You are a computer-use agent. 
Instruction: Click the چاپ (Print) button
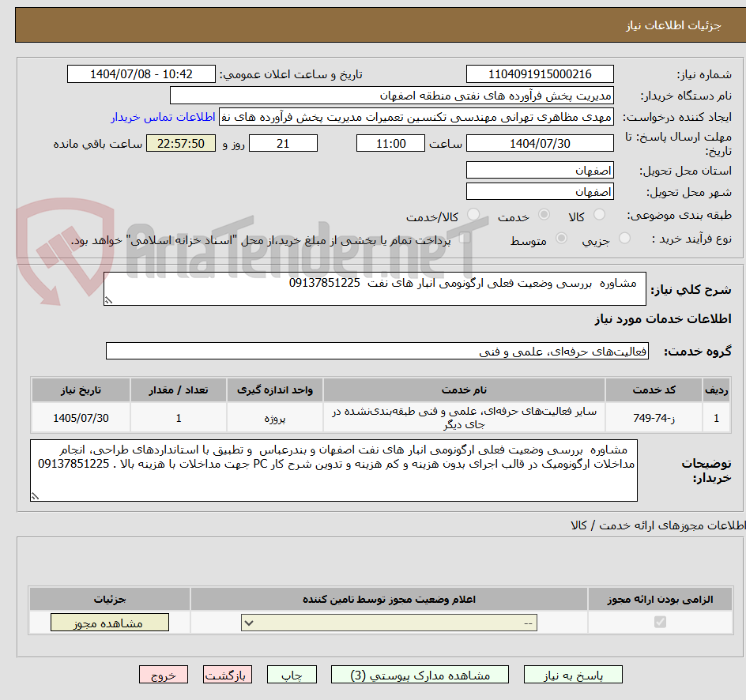[291, 674]
